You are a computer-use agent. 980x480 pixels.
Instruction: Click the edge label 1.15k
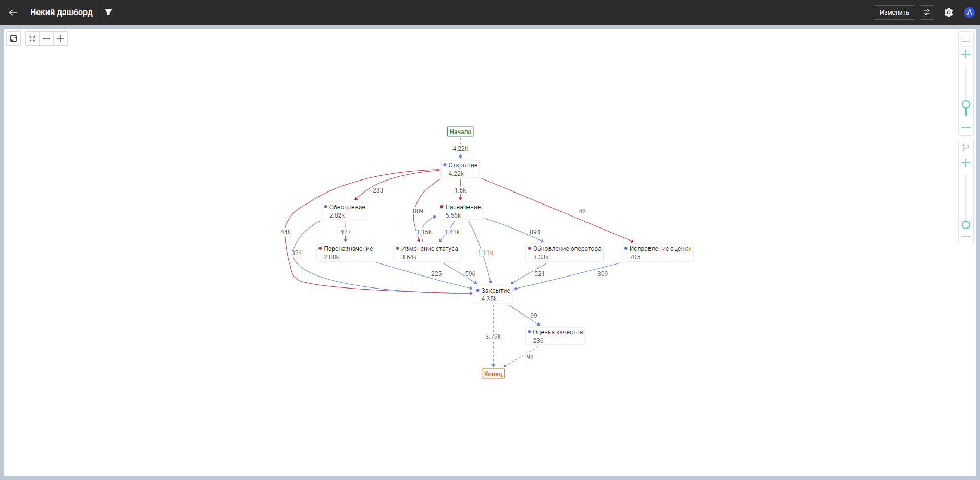(424, 232)
